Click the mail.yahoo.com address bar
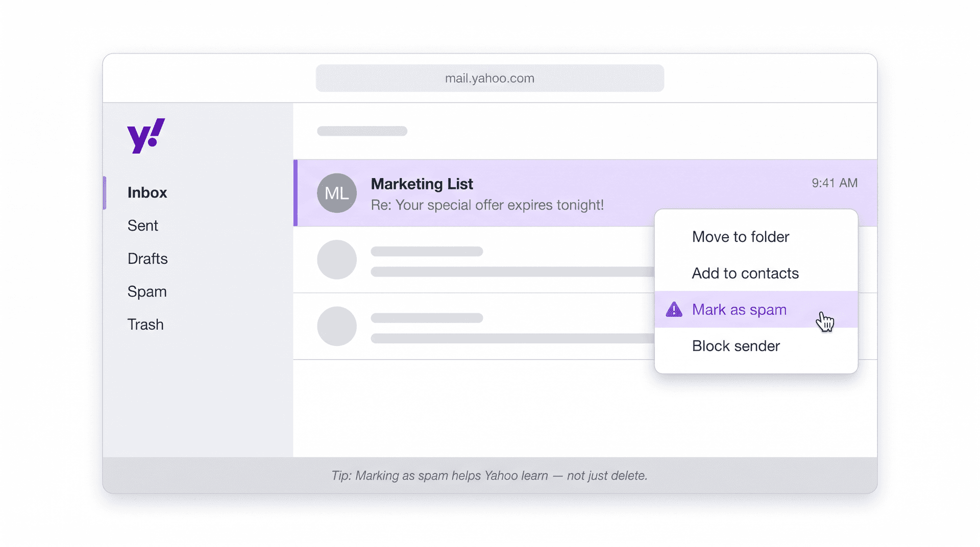This screenshot has height=547, width=980. (x=489, y=78)
